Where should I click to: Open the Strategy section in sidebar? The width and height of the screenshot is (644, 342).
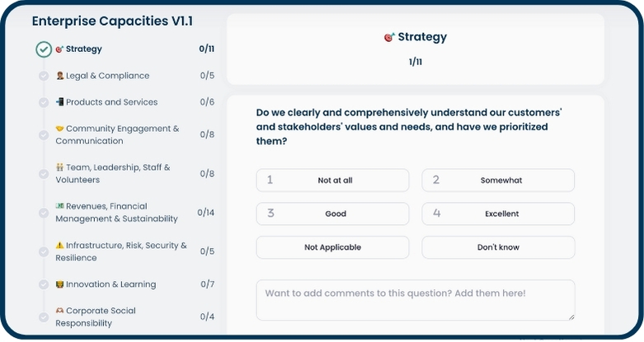point(83,49)
